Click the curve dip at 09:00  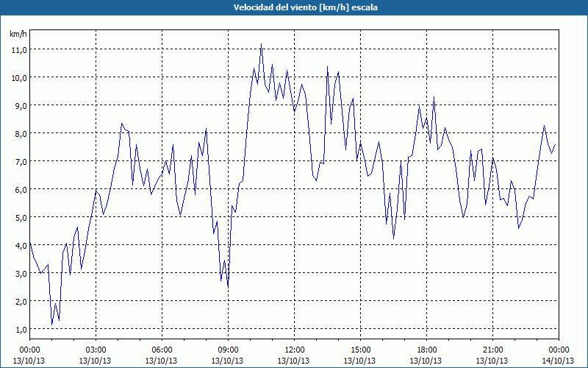click(x=228, y=286)
